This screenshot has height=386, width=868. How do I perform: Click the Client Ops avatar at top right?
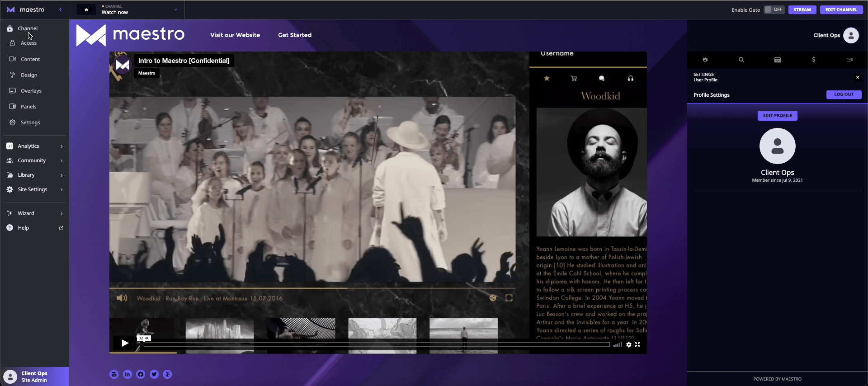(x=851, y=35)
